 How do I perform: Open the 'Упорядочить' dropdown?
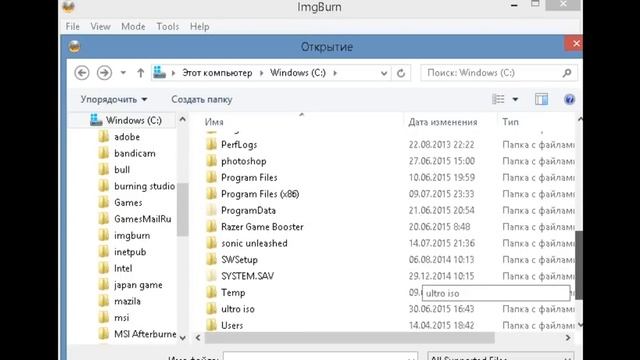pos(113,99)
